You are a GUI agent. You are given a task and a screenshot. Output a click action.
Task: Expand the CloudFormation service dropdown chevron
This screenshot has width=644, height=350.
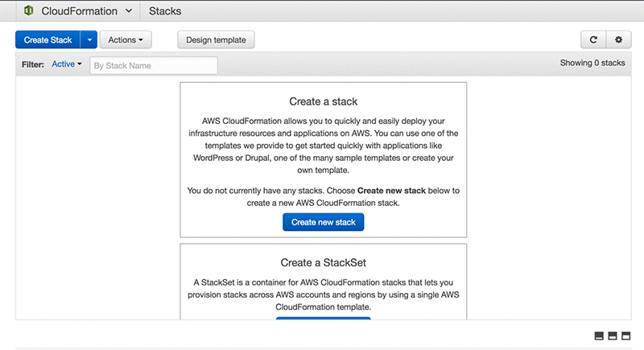[x=128, y=11]
